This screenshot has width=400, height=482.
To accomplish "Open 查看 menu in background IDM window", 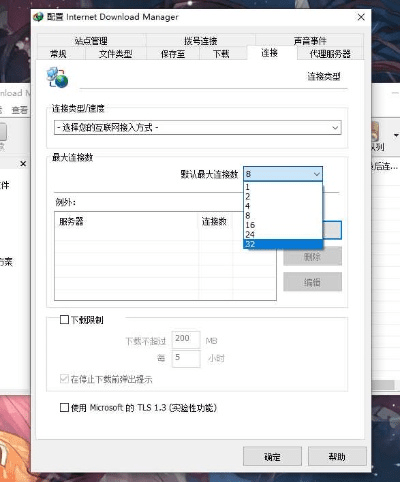I will pyautogui.click(x=19, y=109).
